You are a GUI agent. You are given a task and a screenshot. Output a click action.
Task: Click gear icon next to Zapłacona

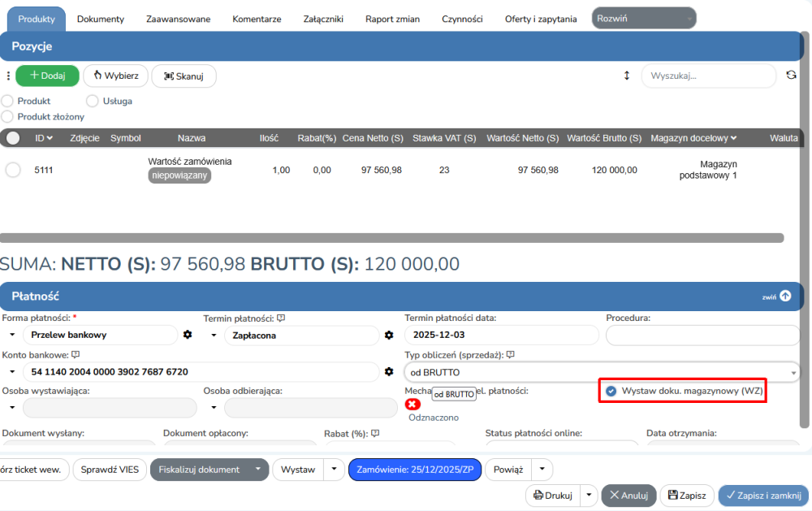389,335
